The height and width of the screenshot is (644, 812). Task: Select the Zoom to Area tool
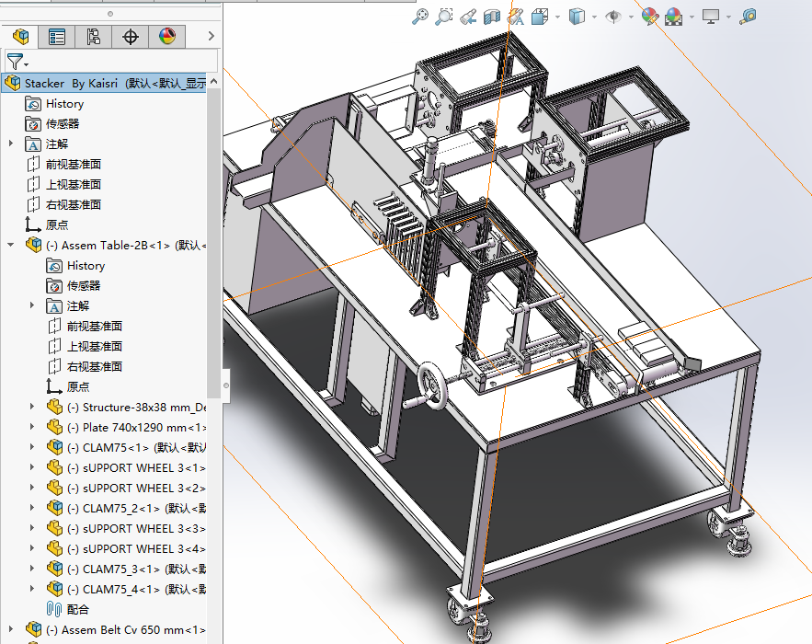[444, 16]
